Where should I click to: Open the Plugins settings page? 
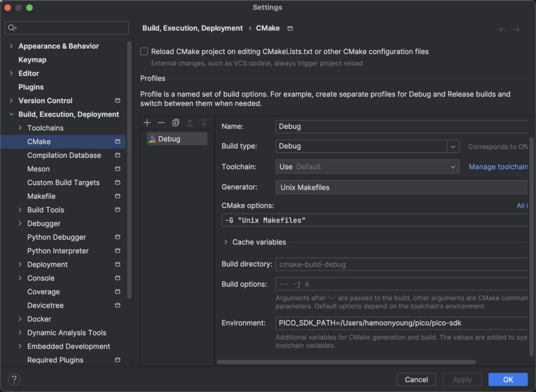31,87
